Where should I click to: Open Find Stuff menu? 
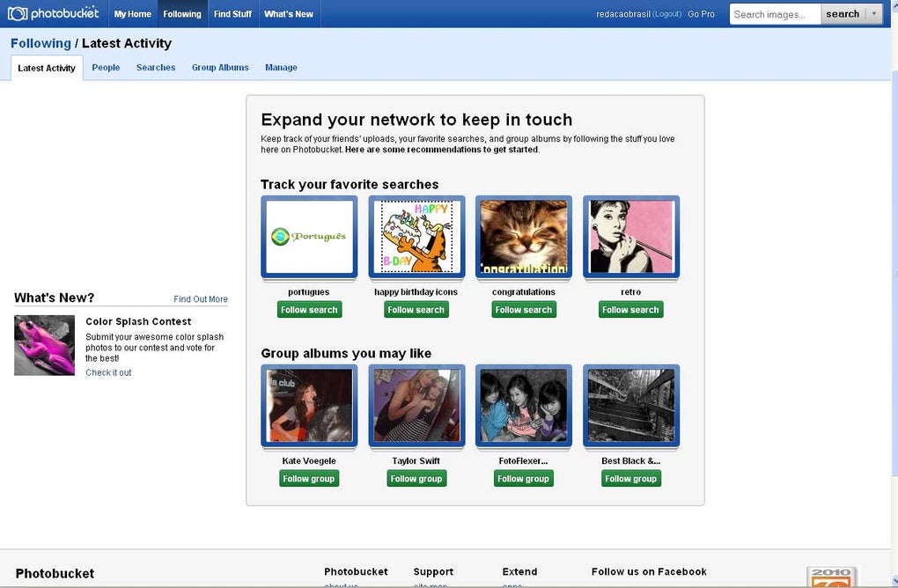pos(232,14)
